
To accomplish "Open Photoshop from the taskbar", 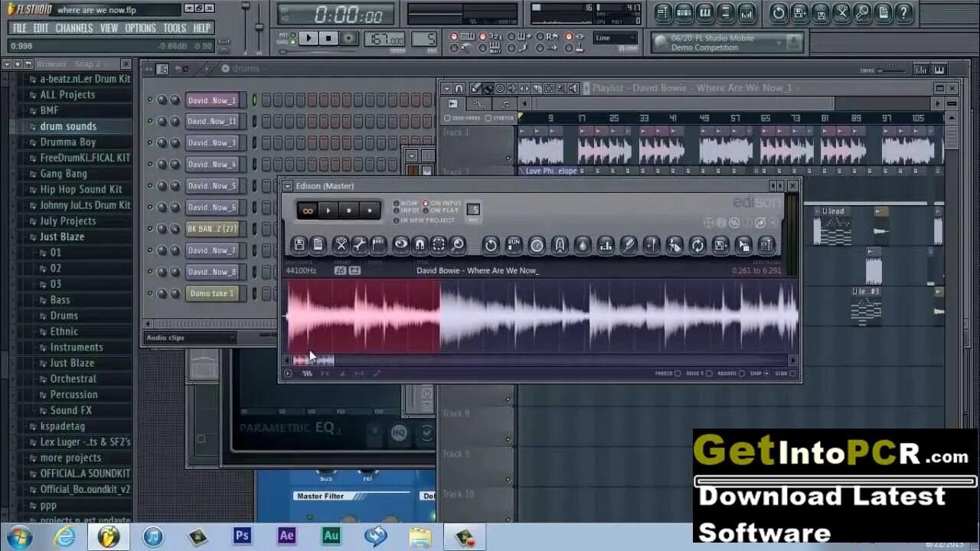I will (242, 536).
